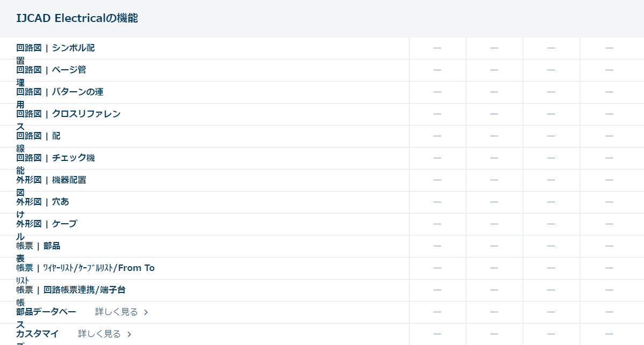Click the chevron icon beside カスタマイズ
644x345 pixels.
tap(129, 334)
